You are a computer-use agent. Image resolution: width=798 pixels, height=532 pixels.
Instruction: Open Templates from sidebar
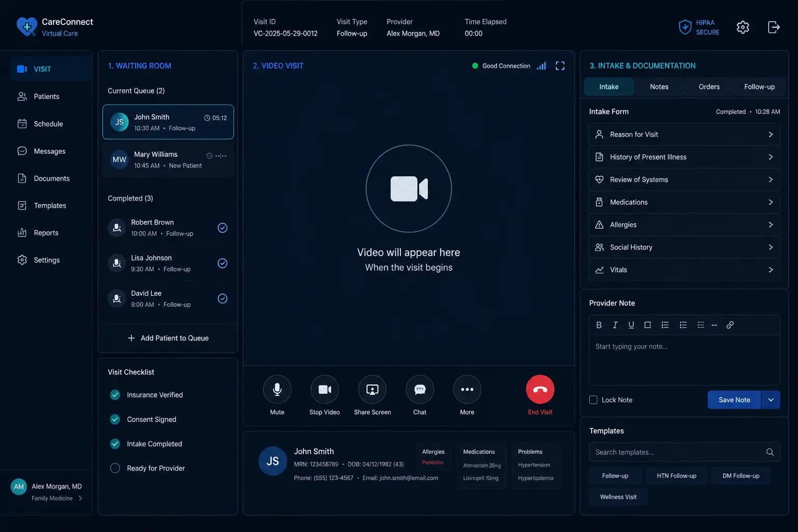(x=51, y=206)
